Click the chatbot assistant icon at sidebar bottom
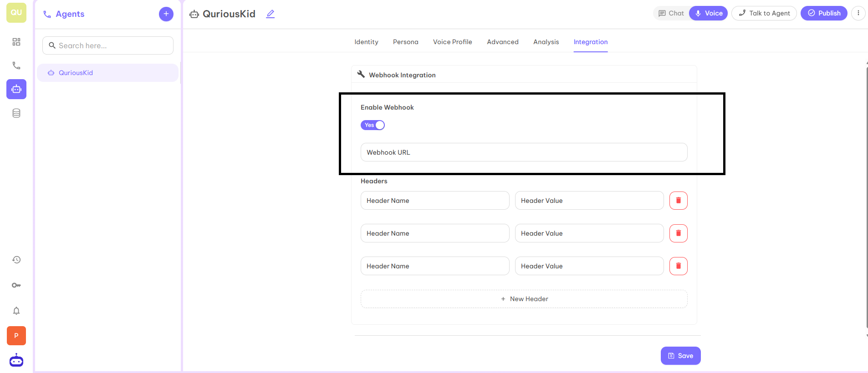 16,360
